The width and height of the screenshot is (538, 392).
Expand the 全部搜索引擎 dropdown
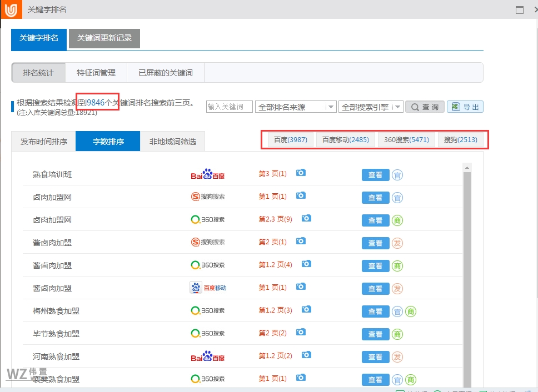371,106
